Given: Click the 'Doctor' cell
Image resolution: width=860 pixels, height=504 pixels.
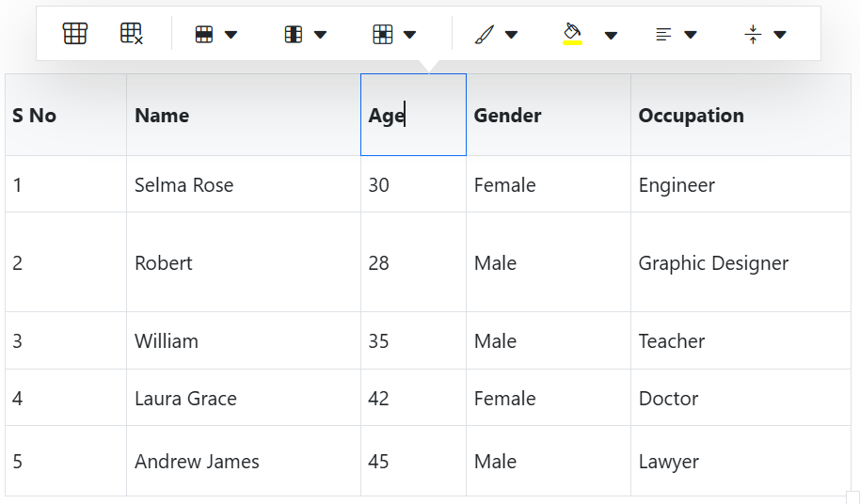Looking at the screenshot, I should pyautogui.click(x=741, y=398).
